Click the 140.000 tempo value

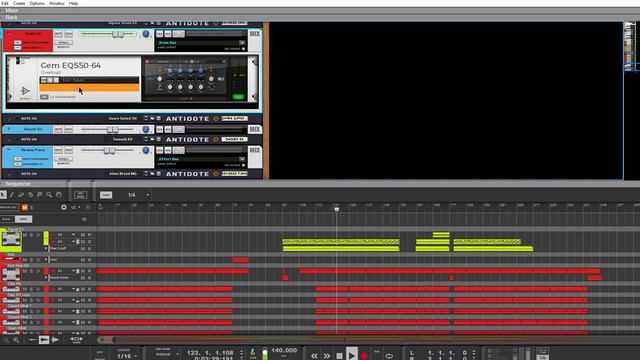click(284, 350)
